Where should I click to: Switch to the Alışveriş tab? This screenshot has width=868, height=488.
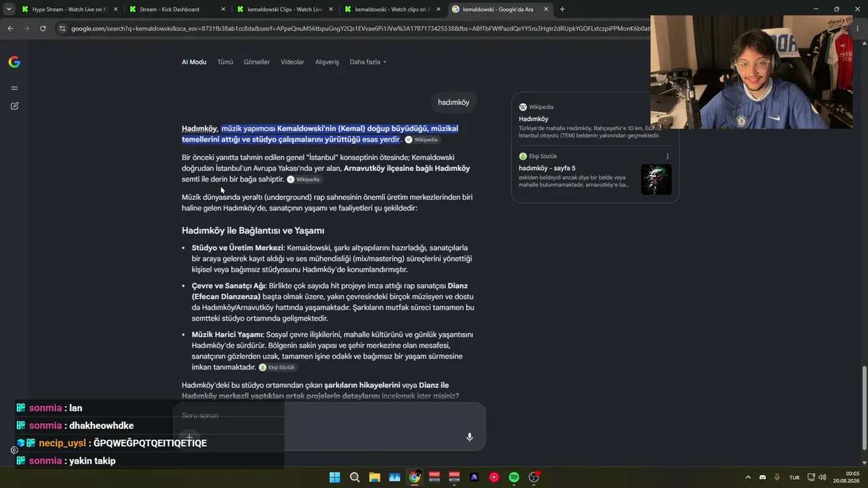click(327, 62)
